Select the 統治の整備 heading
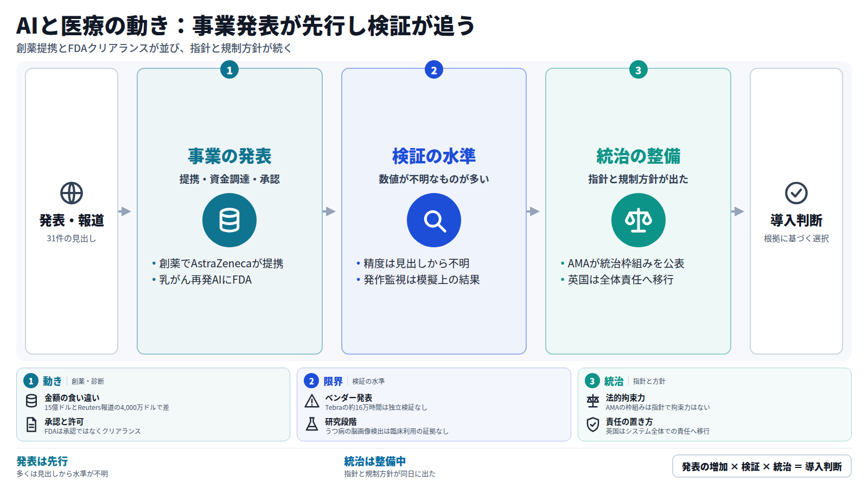The width and height of the screenshot is (868, 488). (x=639, y=156)
